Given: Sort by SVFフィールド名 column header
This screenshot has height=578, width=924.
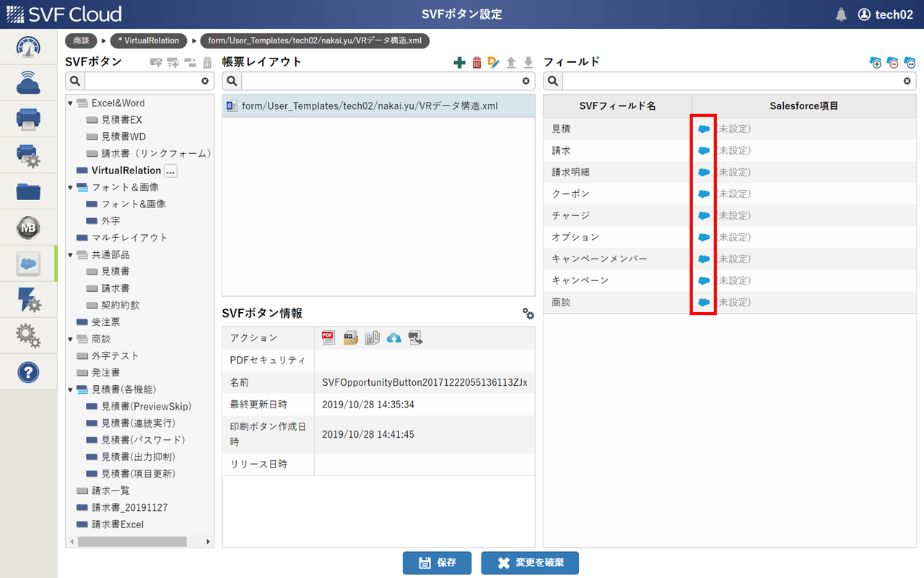Looking at the screenshot, I should point(617,106).
